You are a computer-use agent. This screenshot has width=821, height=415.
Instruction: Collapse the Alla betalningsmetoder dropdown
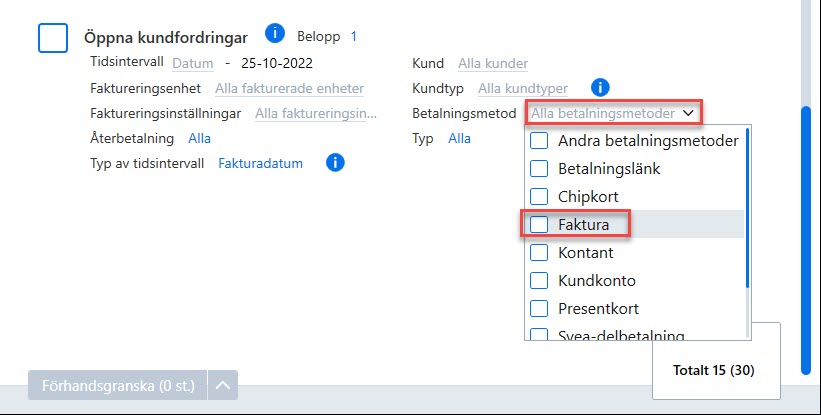[x=614, y=113]
